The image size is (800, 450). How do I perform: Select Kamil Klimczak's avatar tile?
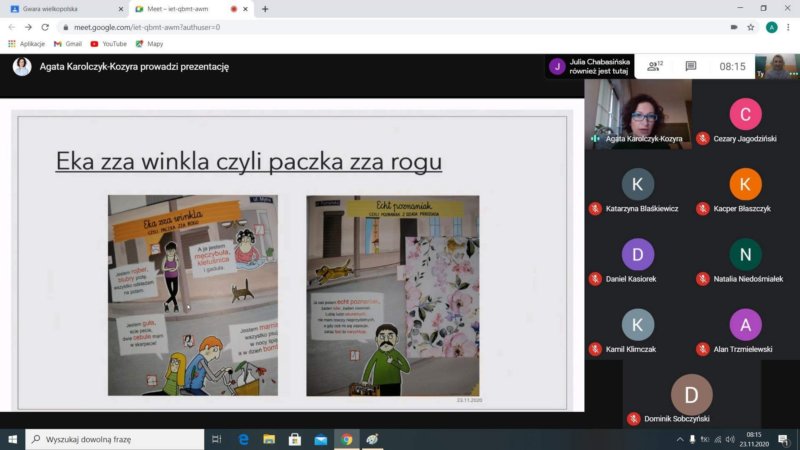pos(638,324)
